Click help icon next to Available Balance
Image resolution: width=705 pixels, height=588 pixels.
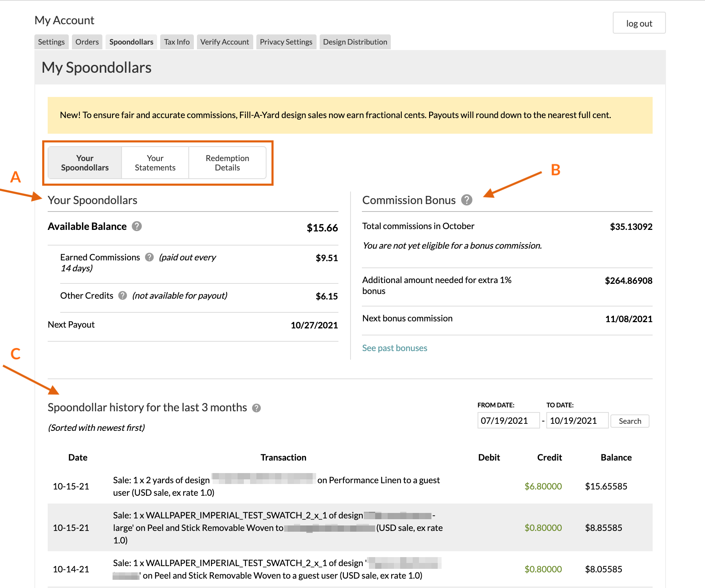coord(137,226)
